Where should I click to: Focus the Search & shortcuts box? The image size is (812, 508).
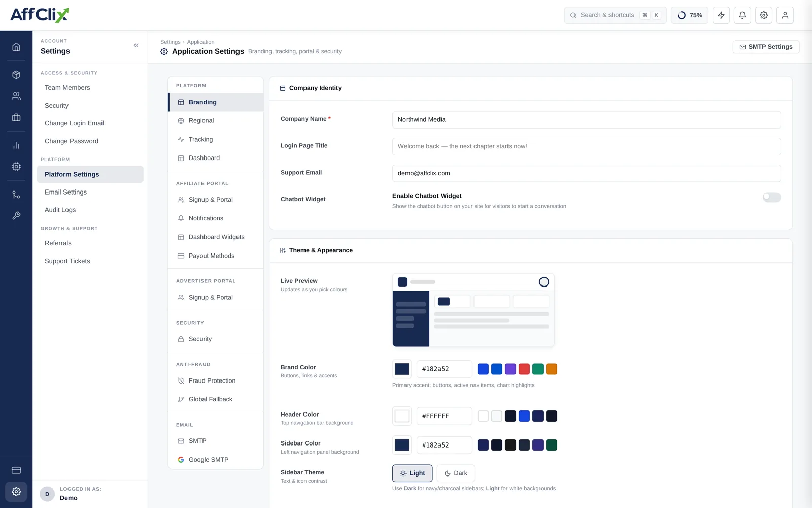(x=615, y=15)
